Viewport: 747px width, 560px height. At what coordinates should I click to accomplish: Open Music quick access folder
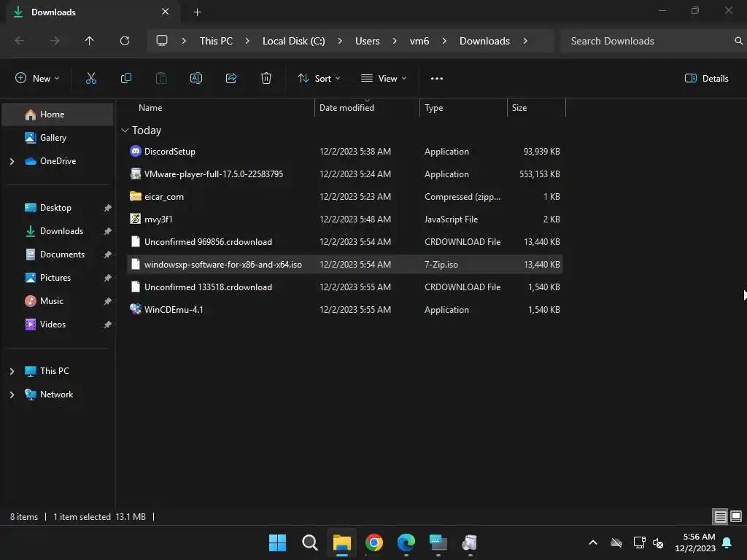[x=58, y=301]
